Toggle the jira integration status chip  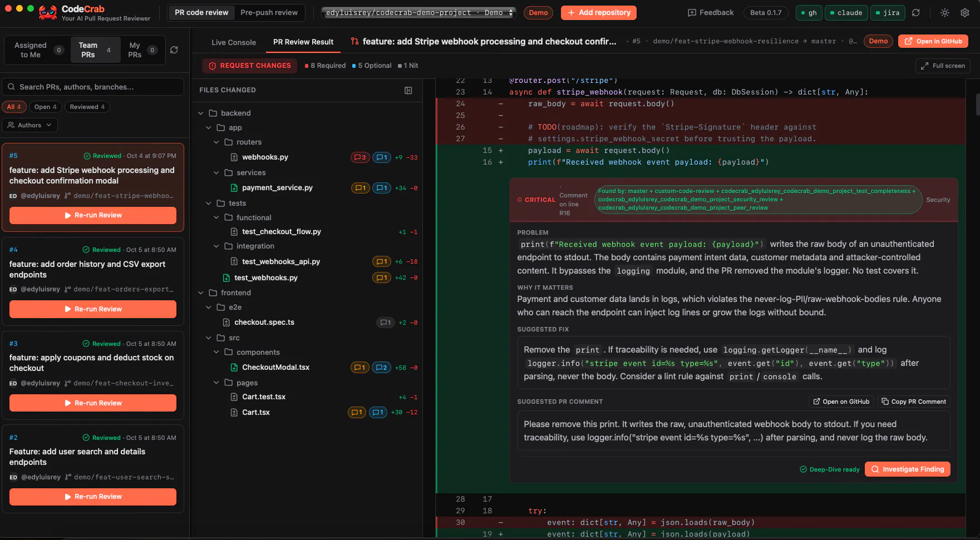pos(888,13)
